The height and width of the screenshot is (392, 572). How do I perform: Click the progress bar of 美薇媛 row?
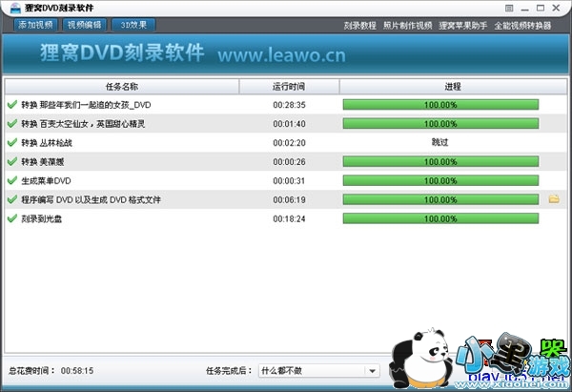tap(440, 162)
